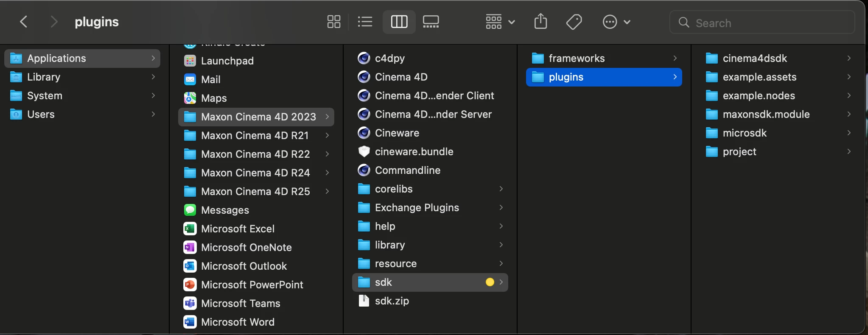Screen dimensions: 868x335
Task: Click the Launchpad app icon
Action: coord(190,61)
